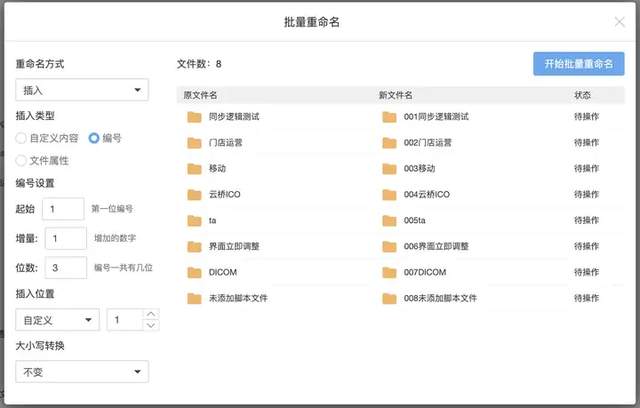Open the 插入位置 dropdown showing 自定义
This screenshot has width=640, height=408.
click(x=57, y=320)
